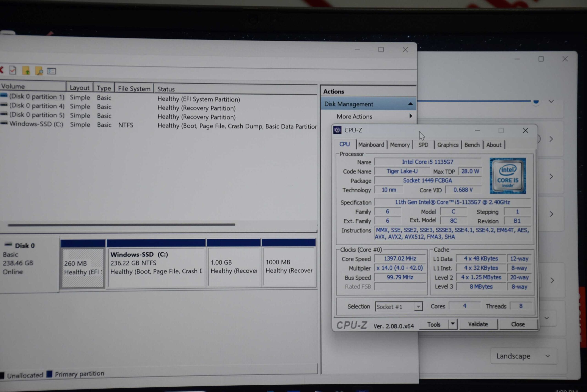Click the volume list horizontal scrollbar

[x=121, y=225]
